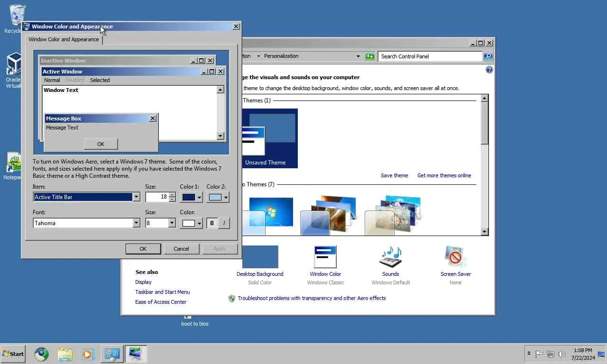Viewport: 607px width, 364px height.
Task: Open the Color 2 picker dropdown
Action: [x=218, y=197]
